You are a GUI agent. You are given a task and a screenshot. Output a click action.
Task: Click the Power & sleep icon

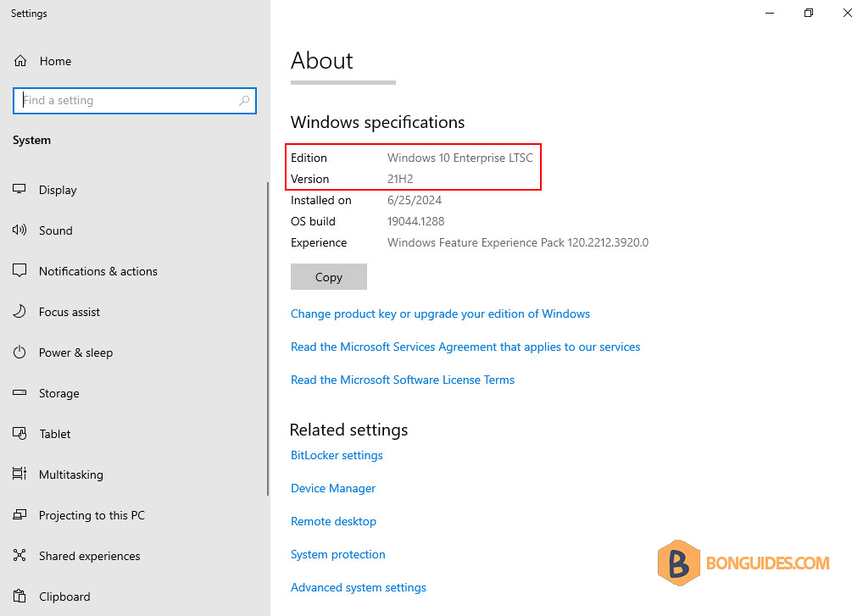pos(19,352)
